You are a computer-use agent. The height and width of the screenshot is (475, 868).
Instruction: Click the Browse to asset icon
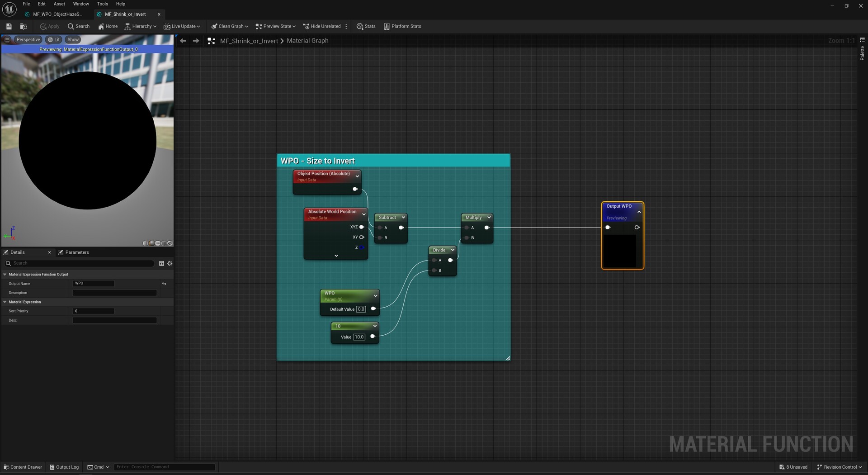[24, 26]
